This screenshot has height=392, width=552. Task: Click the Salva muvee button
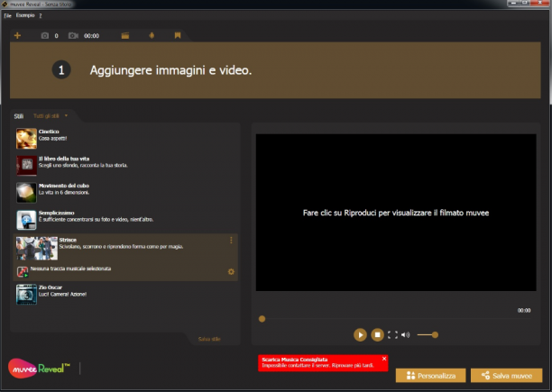tap(506, 376)
